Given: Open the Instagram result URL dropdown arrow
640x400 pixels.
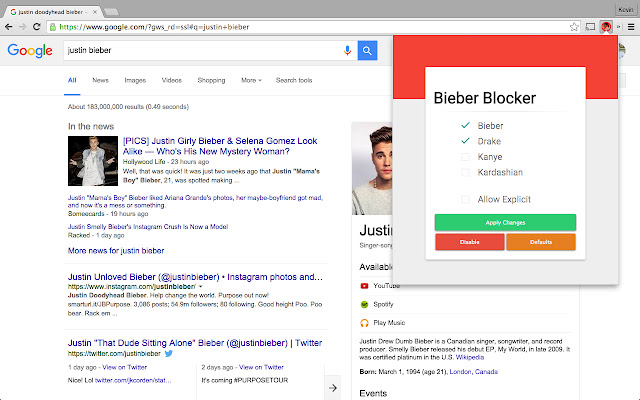Looking at the screenshot, I should tap(200, 287).
